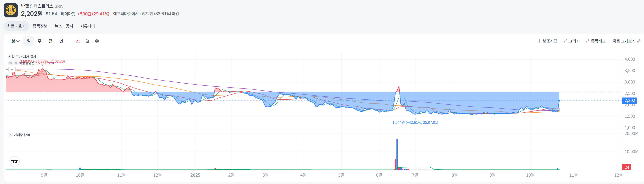Remove the 이동평균선 indicator with X
The height and width of the screenshot is (184, 644).
coord(16,63)
